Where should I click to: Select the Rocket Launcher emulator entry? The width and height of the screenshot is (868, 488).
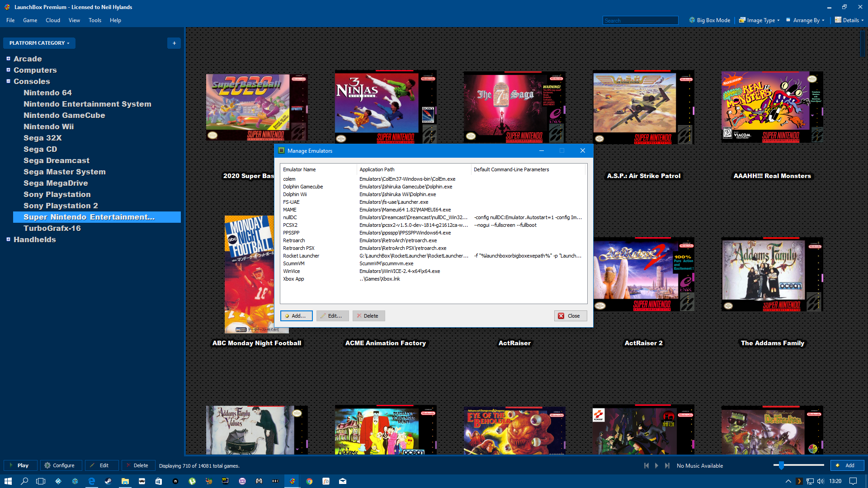click(433, 256)
